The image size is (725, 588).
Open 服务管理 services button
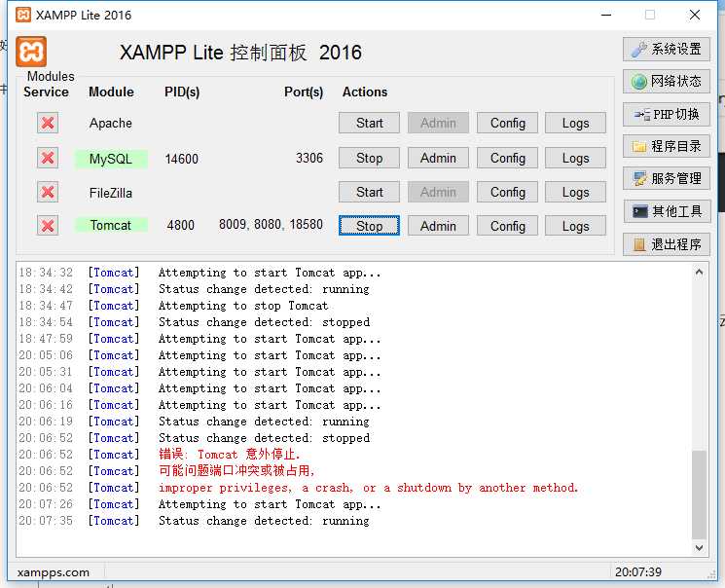[667, 179]
